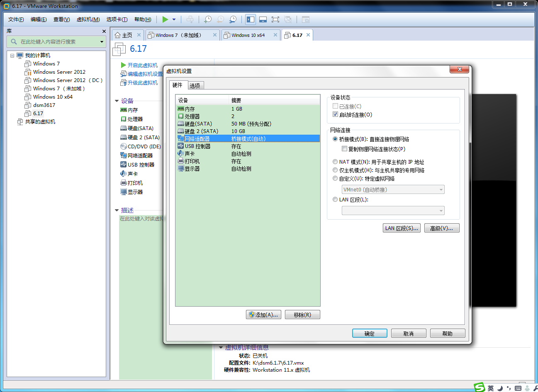Open the 帮助(H) menu
Image resolution: width=538 pixels, height=392 pixels.
coord(142,19)
